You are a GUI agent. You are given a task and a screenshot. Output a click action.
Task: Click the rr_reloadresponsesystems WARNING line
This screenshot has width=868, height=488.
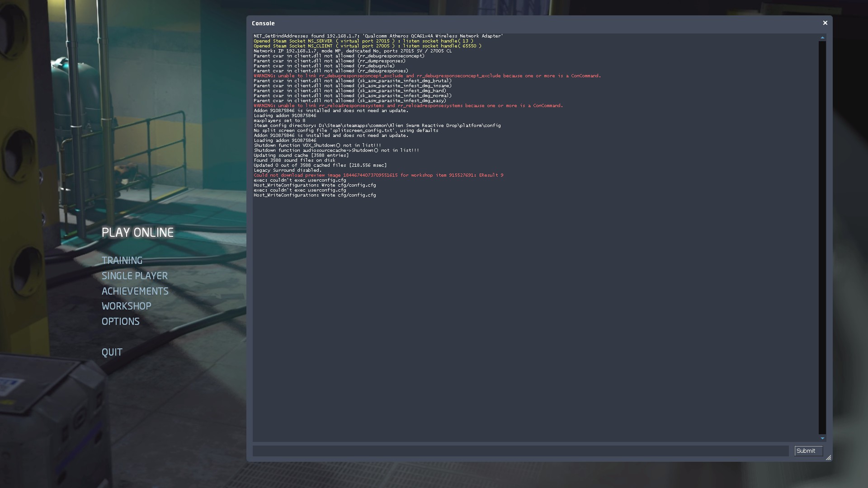pyautogui.click(x=408, y=106)
